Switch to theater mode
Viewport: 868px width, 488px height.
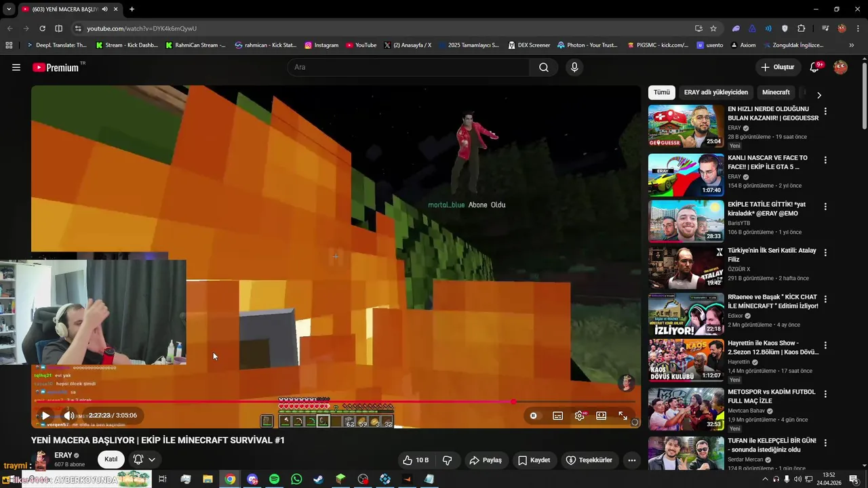[601, 415]
